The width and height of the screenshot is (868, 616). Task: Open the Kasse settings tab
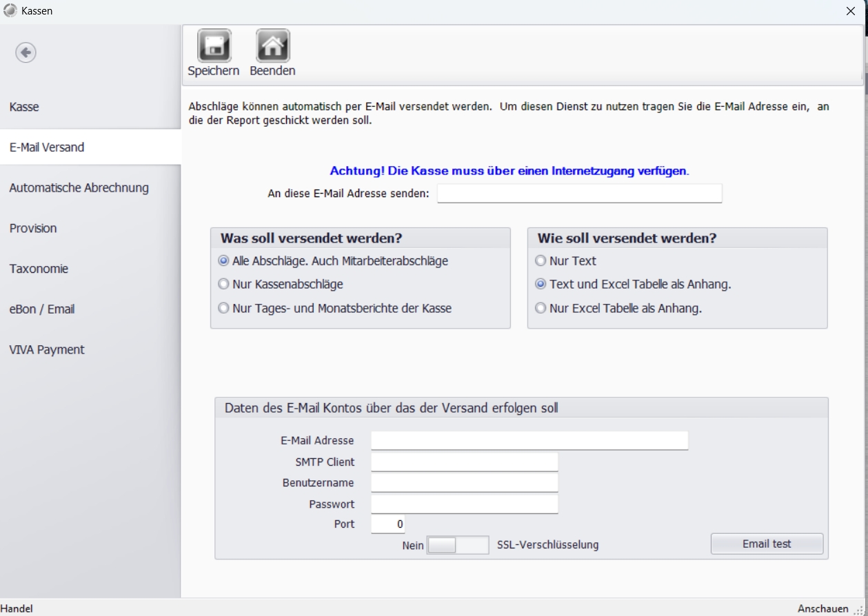(x=24, y=107)
